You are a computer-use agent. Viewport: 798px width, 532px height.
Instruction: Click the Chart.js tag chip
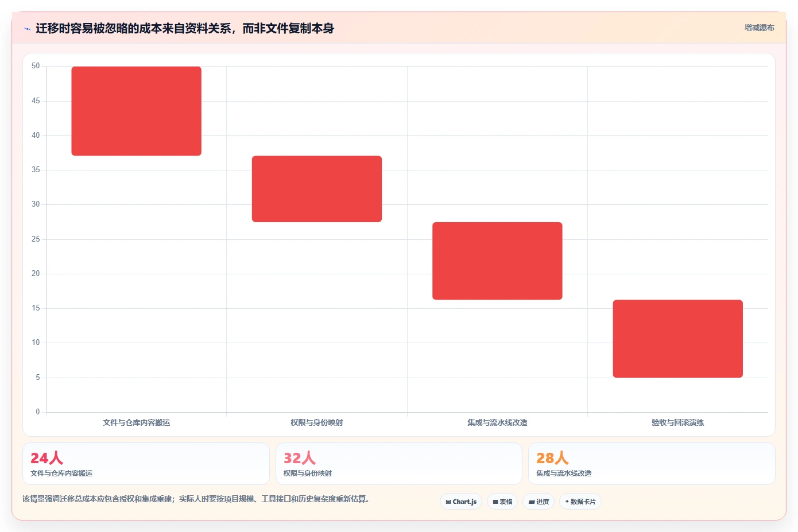(x=461, y=502)
